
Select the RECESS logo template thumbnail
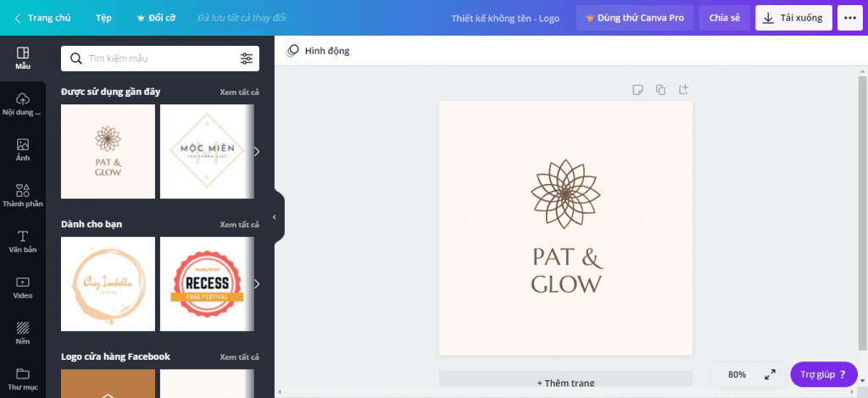tap(207, 283)
